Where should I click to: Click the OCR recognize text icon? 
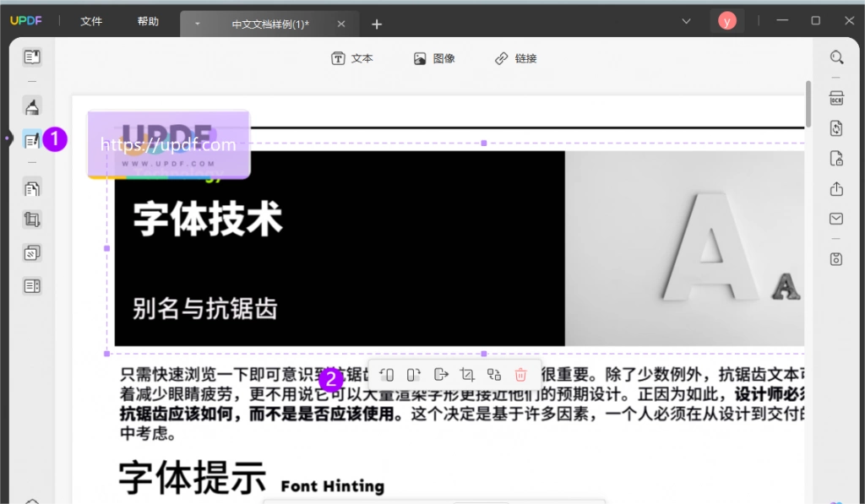(x=836, y=98)
